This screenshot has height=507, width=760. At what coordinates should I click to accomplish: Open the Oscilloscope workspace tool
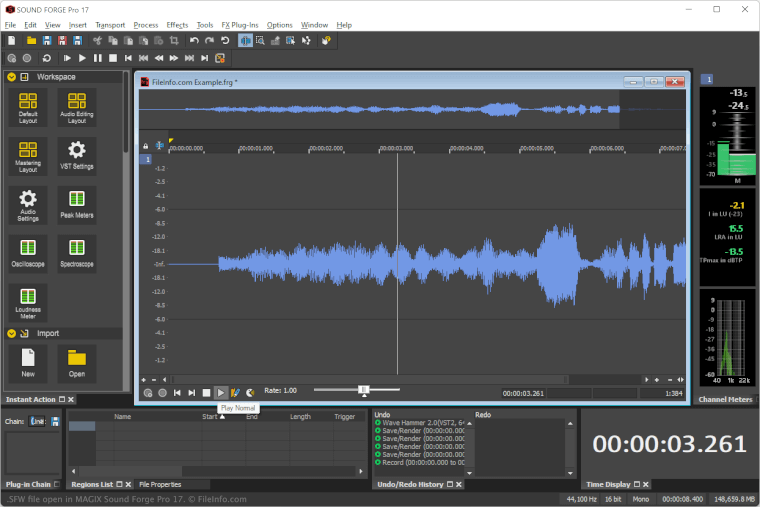(x=28, y=250)
